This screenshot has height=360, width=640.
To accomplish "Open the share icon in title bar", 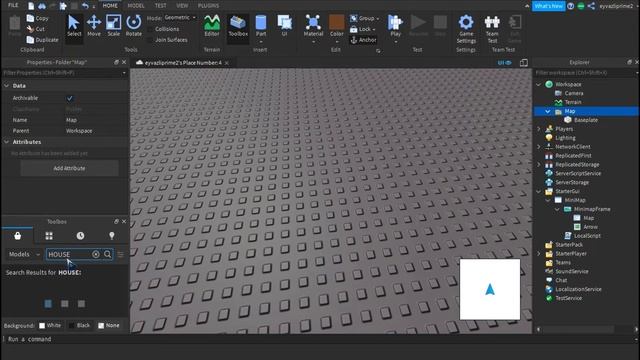I will pyautogui.click(x=591, y=6).
